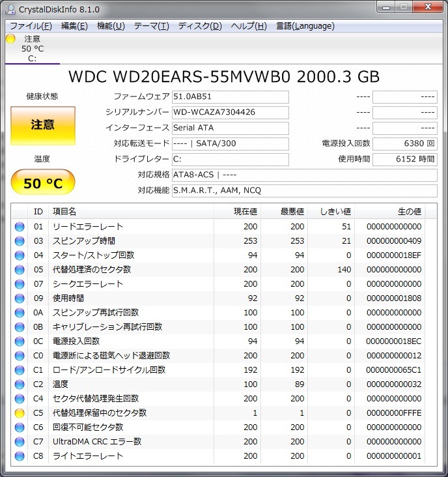Select the 代替処理保留中のセクタ数 attribute name
Viewport: 448px width, 477px height.
[100, 412]
